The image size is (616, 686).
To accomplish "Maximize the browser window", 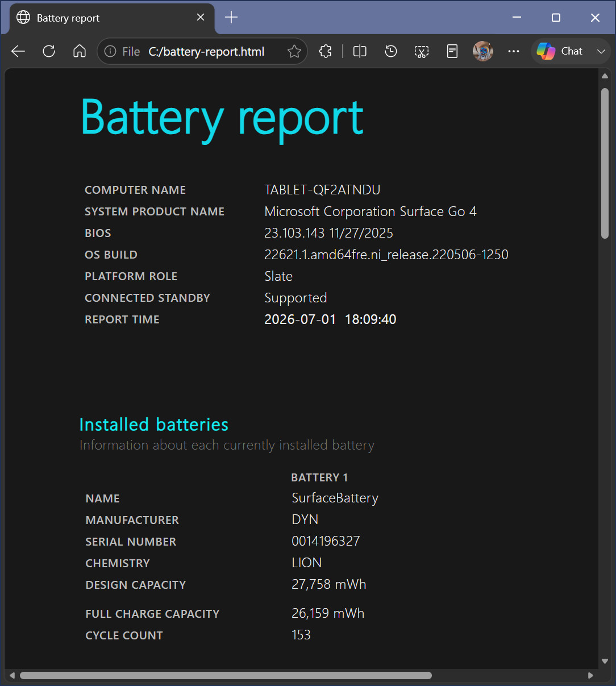I will pyautogui.click(x=556, y=18).
